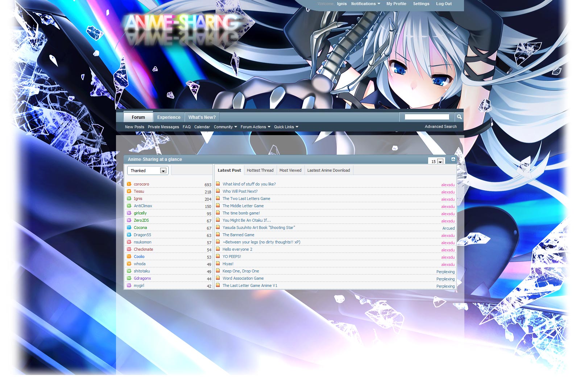The height and width of the screenshot is (392, 580).
Task: Expand the Quick Links menu
Action: (286, 127)
